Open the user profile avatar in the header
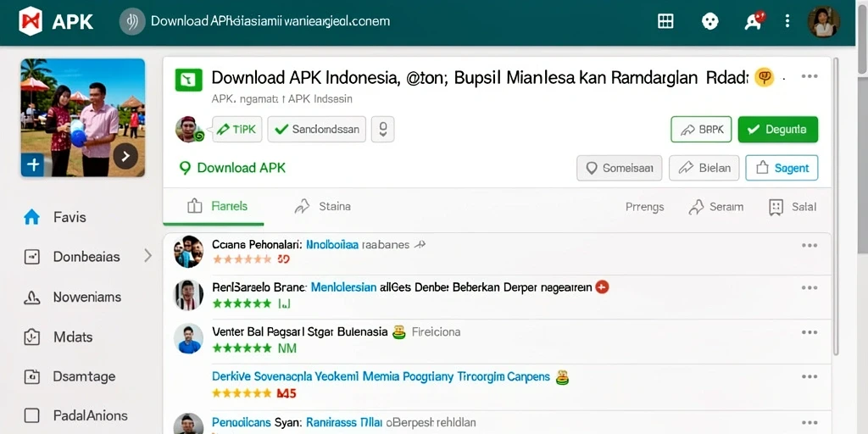 coord(824,21)
